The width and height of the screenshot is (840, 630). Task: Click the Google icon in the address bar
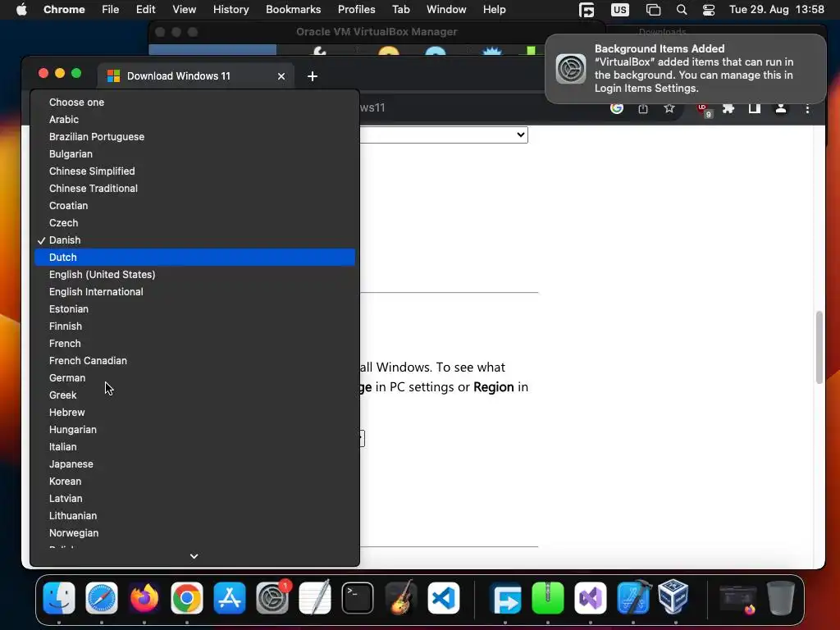coord(617,109)
